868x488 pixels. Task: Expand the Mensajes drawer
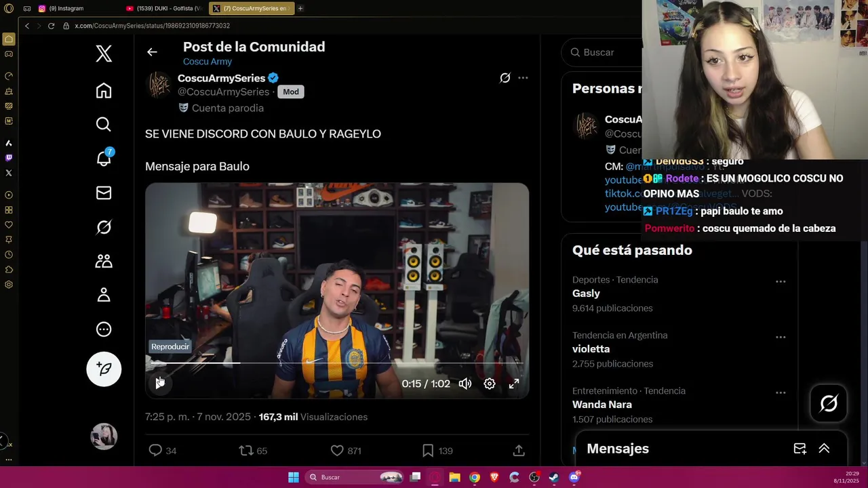pyautogui.click(x=825, y=449)
